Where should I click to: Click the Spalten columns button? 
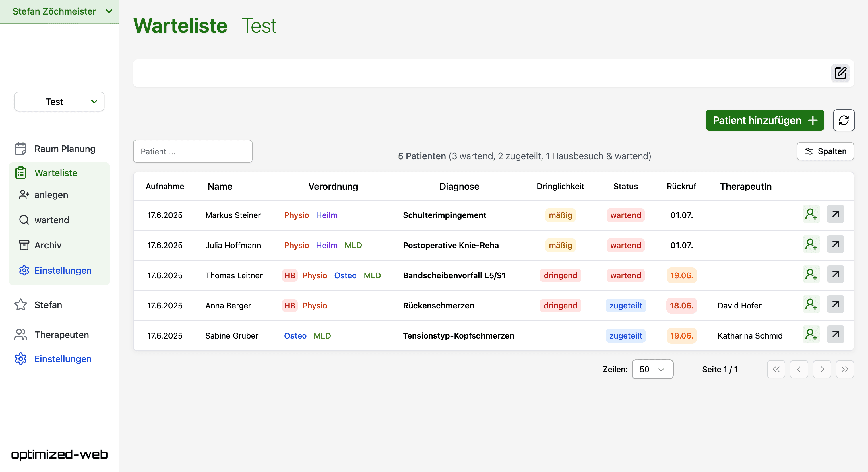pyautogui.click(x=825, y=151)
